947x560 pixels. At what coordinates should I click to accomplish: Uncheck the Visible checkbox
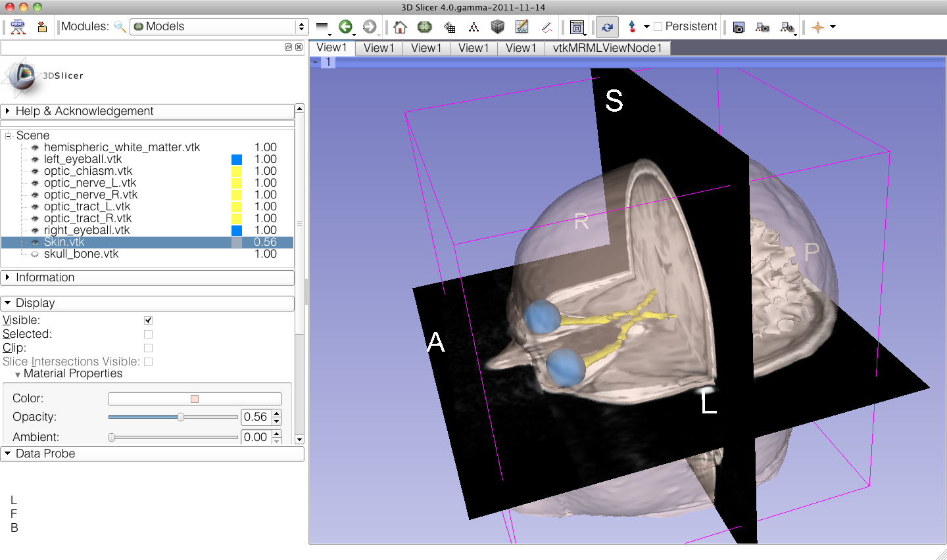148,320
